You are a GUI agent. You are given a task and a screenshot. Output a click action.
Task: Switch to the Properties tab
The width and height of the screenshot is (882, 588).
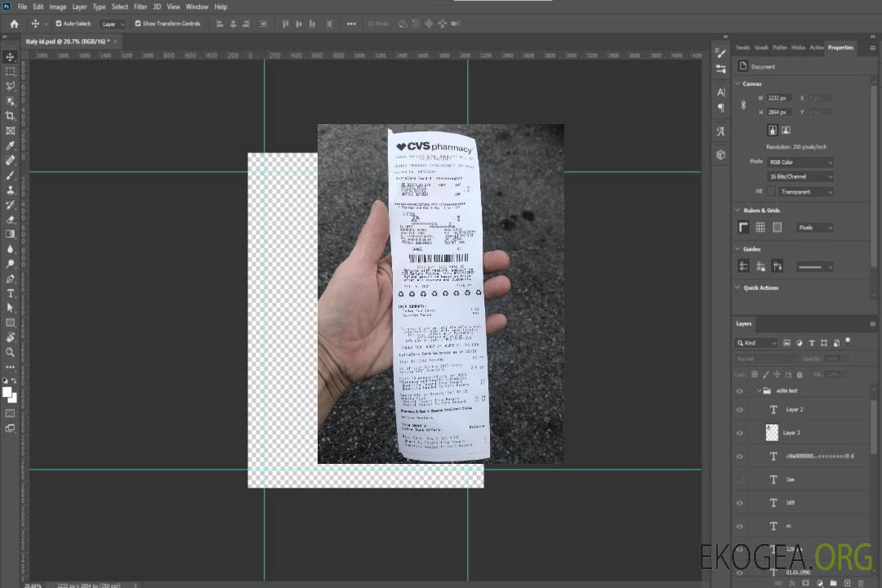coord(840,48)
